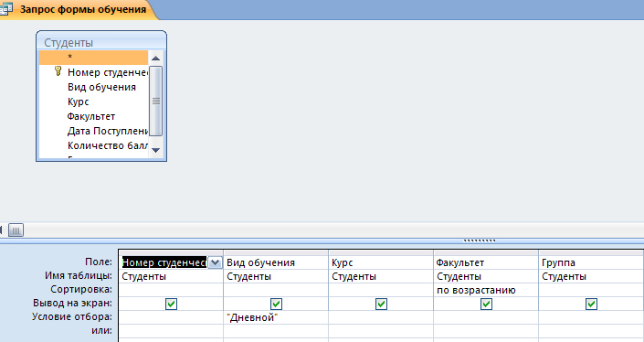Viewport: 644px width, 342px height.
Task: Uncheck the show checkbox for 'Курс'
Action: (x=381, y=304)
